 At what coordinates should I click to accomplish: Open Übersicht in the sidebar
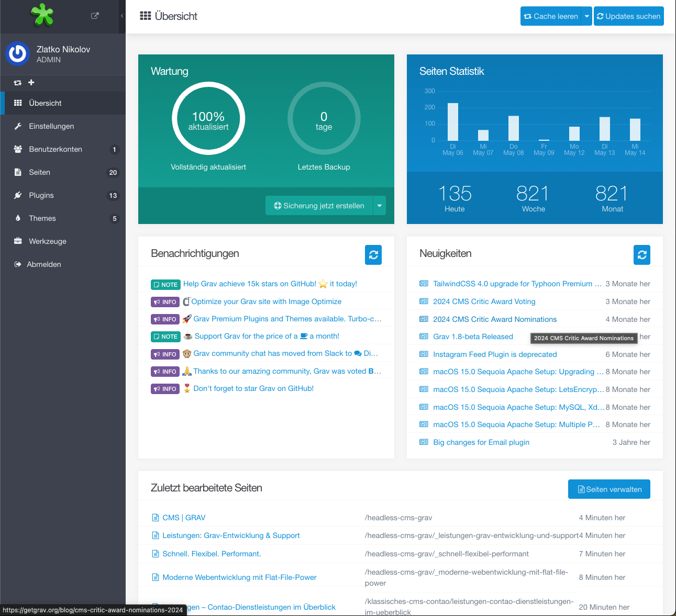pos(63,103)
